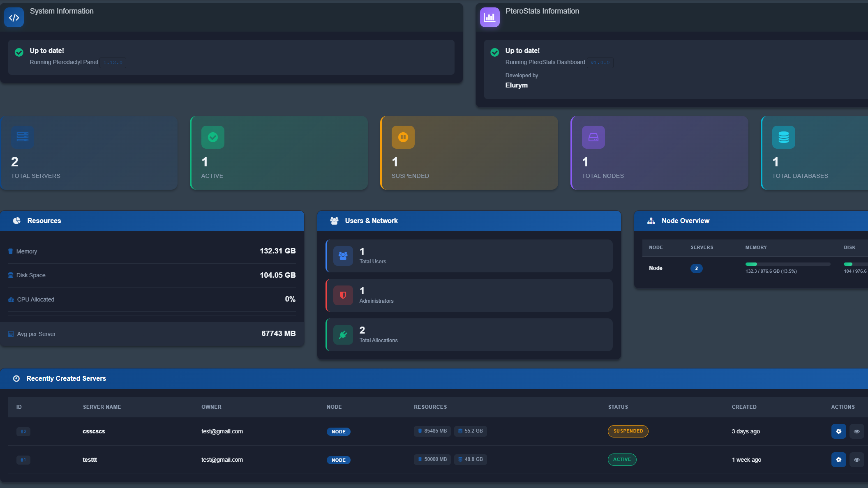Open server ID #2 link

[x=23, y=431]
